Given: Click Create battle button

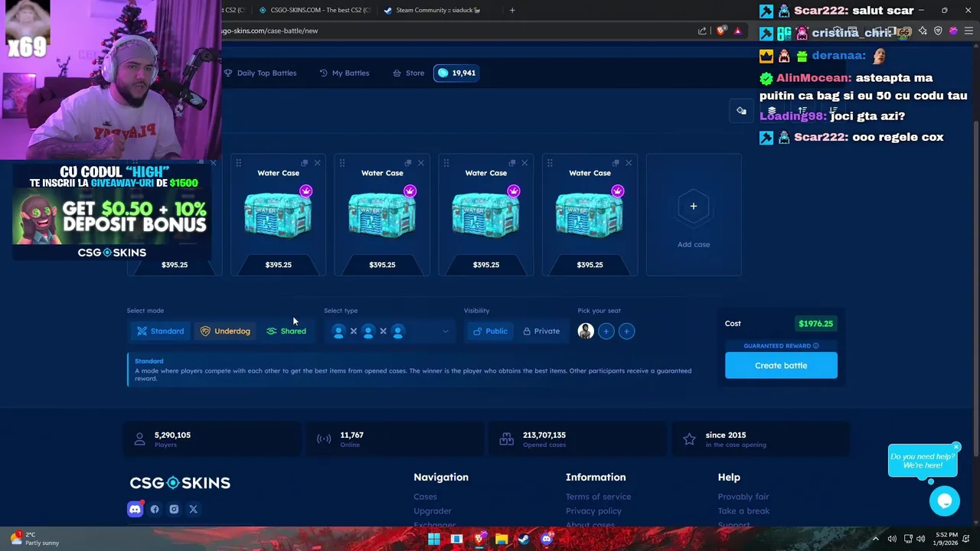Looking at the screenshot, I should [781, 366].
